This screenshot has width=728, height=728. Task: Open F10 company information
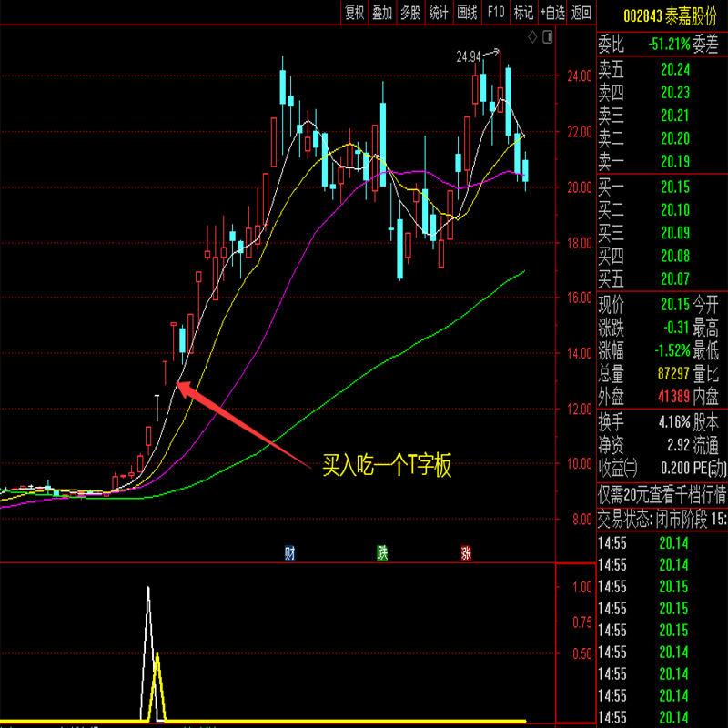pos(495,12)
